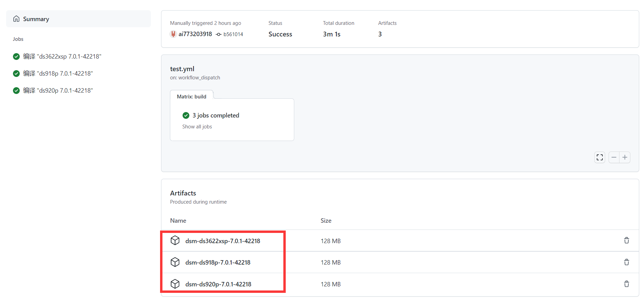Image resolution: width=644 pixels, height=300 pixels.
Task: Click the 3m 1s total duration
Action: (x=332, y=34)
